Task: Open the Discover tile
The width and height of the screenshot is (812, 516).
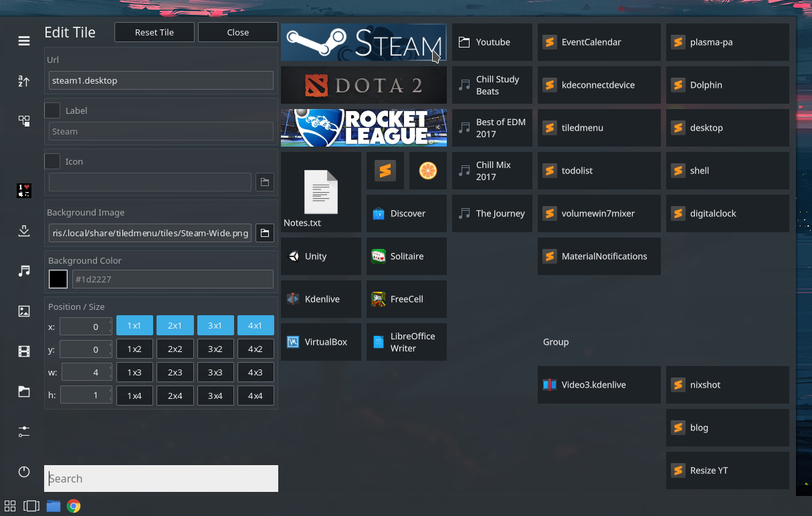Action: [x=407, y=213]
